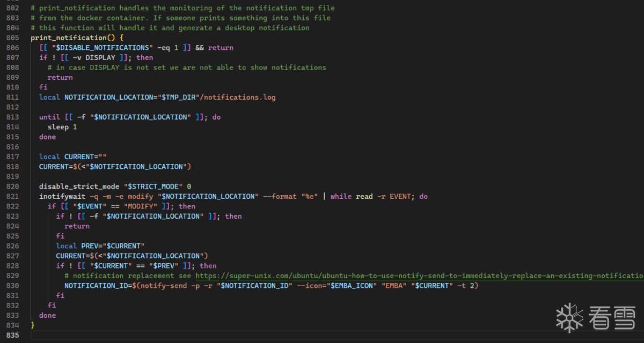Click the inotifywait command on line 821
Screen dimensions: 644x343
60,196
